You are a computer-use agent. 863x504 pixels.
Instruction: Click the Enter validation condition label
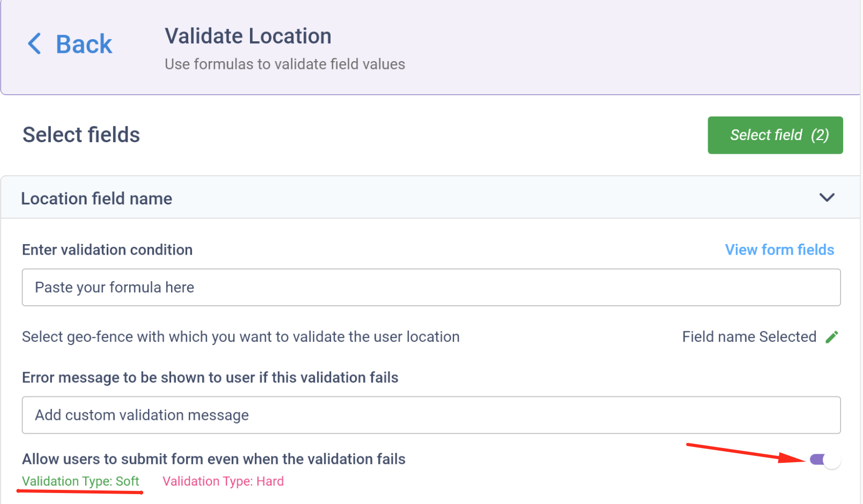click(x=107, y=250)
